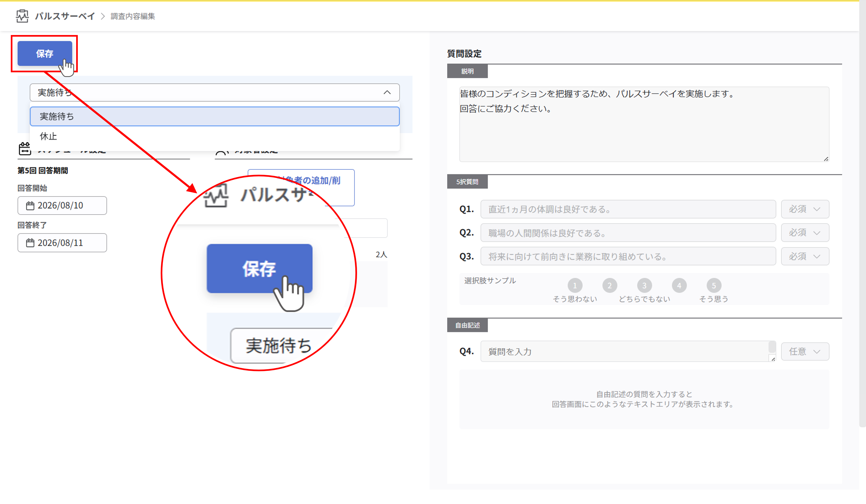Open the 回答開始 date field 2026/08/10
The image size is (866, 504).
[x=62, y=205]
